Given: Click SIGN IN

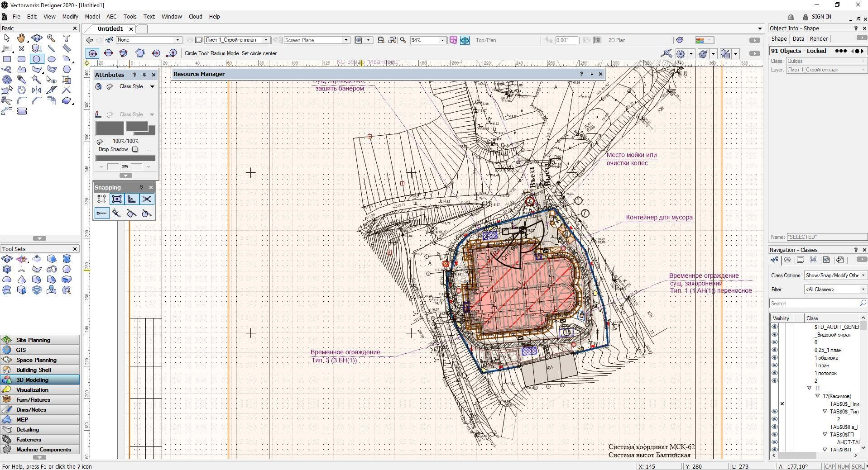Looking at the screenshot, I should 821,17.
